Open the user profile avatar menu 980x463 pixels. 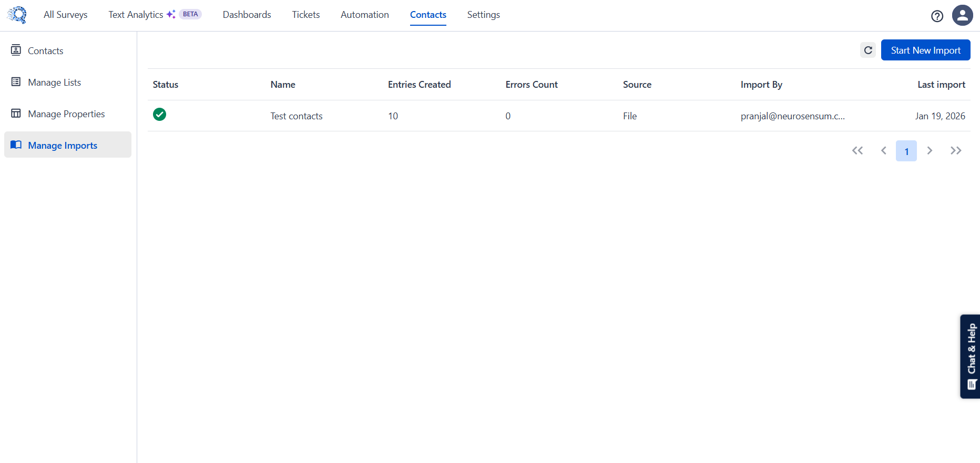point(962,15)
